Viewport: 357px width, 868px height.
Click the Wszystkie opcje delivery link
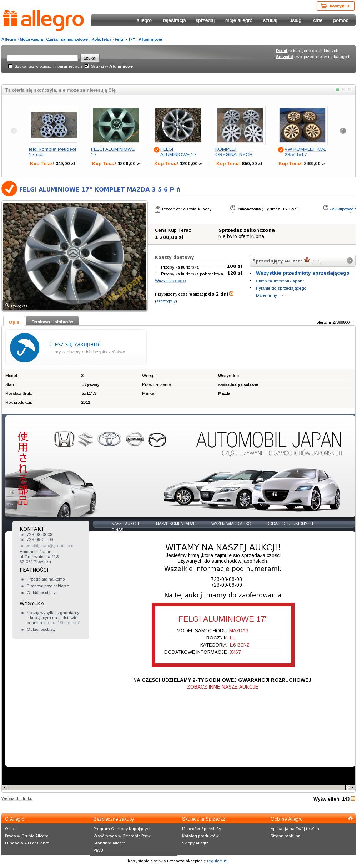point(170,281)
